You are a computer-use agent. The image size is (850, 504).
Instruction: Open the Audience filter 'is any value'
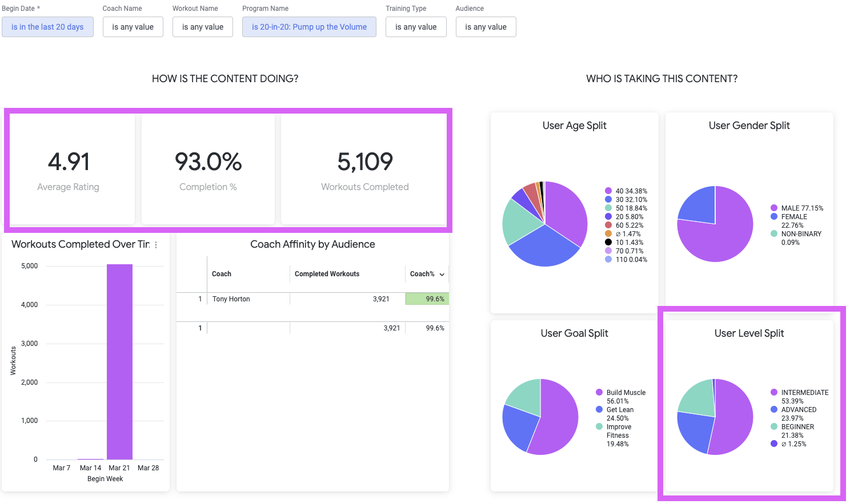click(486, 27)
